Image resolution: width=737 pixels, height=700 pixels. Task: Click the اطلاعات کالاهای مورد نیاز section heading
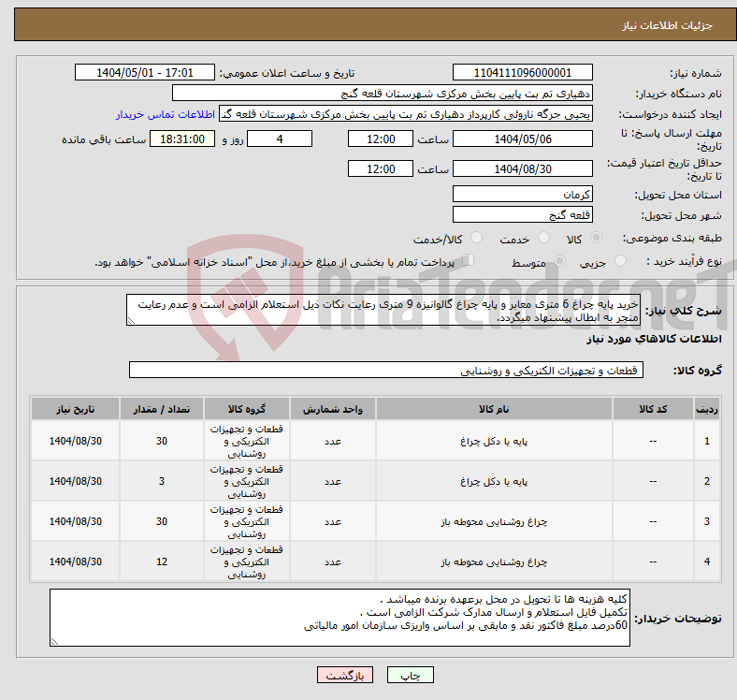tap(654, 339)
